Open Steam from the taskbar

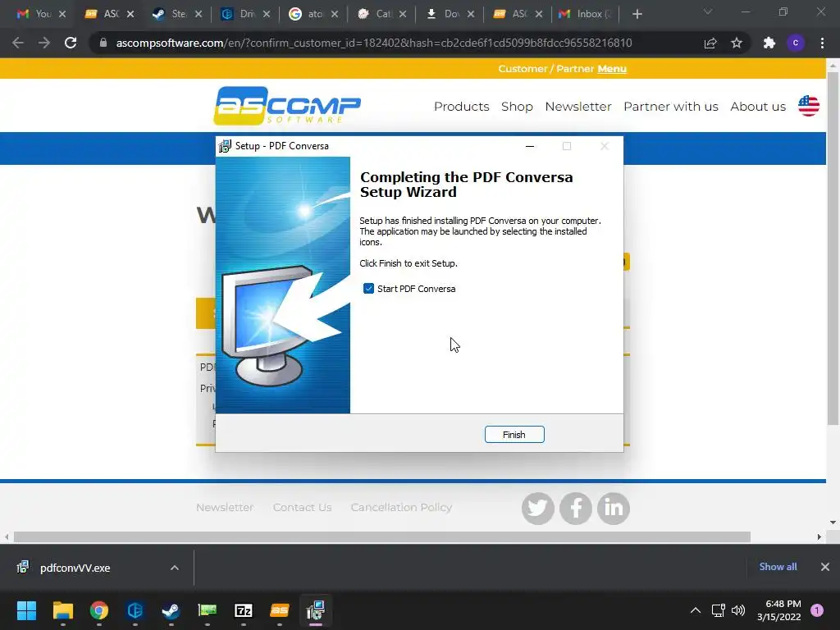171,610
